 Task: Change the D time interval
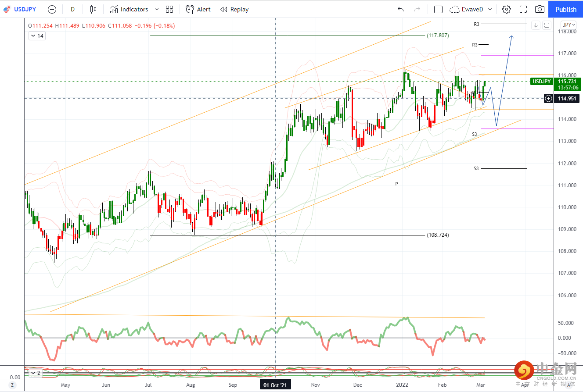[73, 9]
